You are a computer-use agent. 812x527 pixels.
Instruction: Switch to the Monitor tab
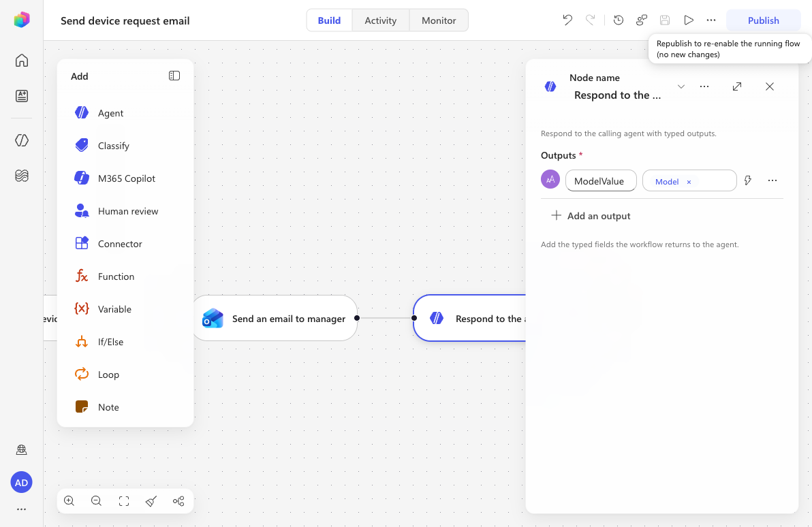[x=439, y=20]
